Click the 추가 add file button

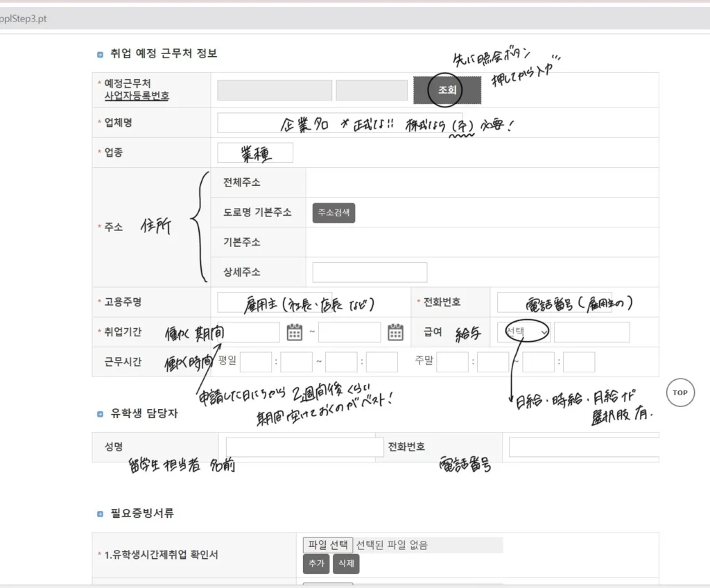[316, 564]
